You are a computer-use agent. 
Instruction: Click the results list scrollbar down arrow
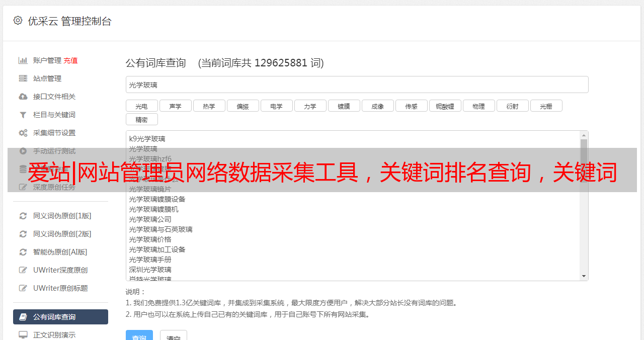584,276
